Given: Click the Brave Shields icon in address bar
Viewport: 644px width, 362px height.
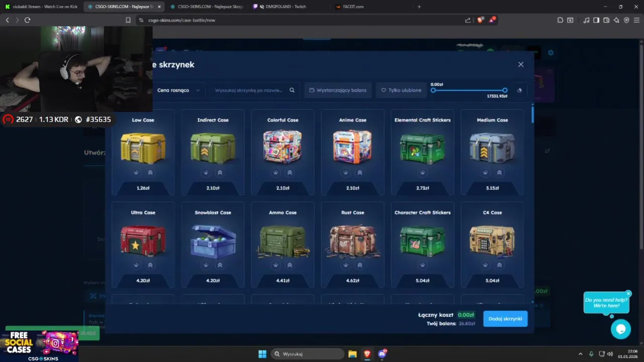Looking at the screenshot, I should [480, 20].
